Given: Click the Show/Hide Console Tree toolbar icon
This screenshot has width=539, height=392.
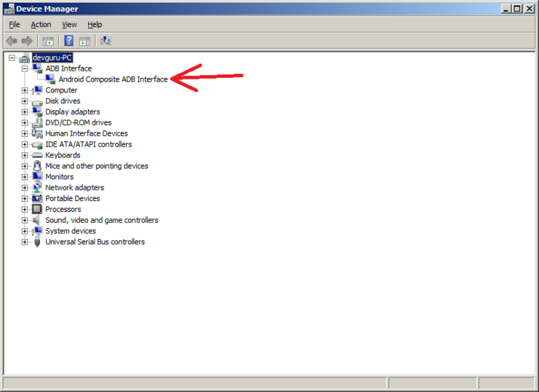Looking at the screenshot, I should point(48,42).
